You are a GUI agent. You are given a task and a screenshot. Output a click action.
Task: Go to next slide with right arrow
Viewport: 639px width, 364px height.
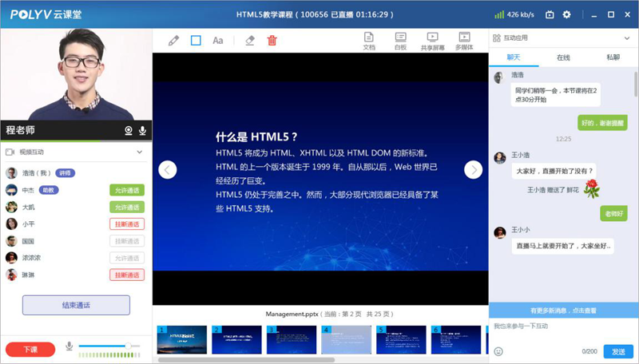(474, 169)
